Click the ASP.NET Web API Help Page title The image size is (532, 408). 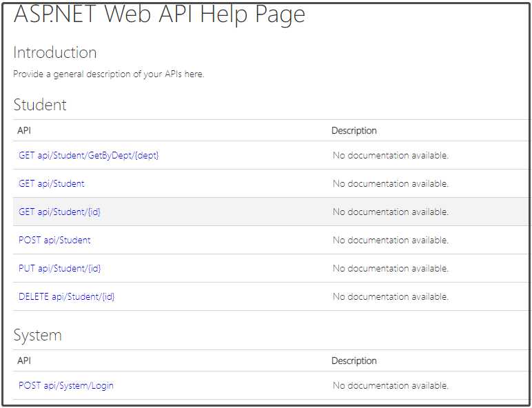pyautogui.click(x=159, y=15)
